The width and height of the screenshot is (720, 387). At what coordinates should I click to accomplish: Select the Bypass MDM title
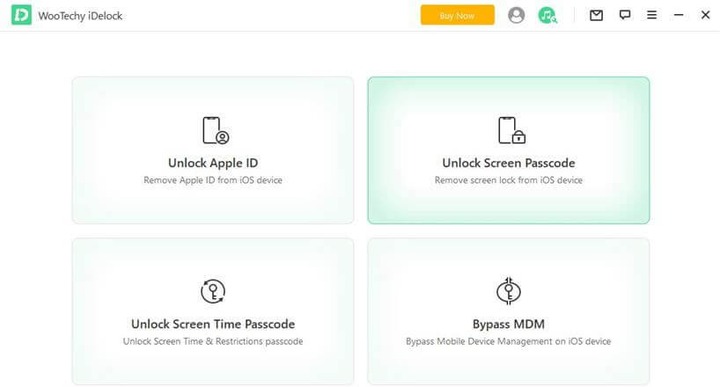(508, 324)
